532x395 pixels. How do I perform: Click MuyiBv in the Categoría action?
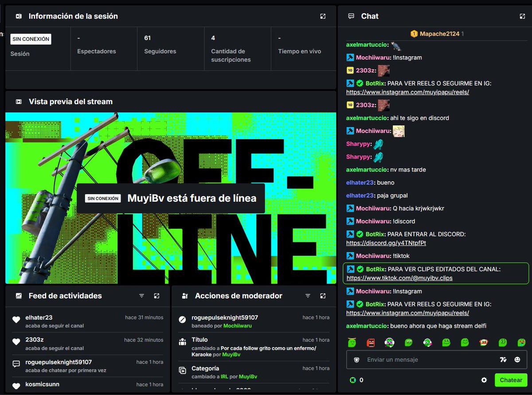coord(248,377)
